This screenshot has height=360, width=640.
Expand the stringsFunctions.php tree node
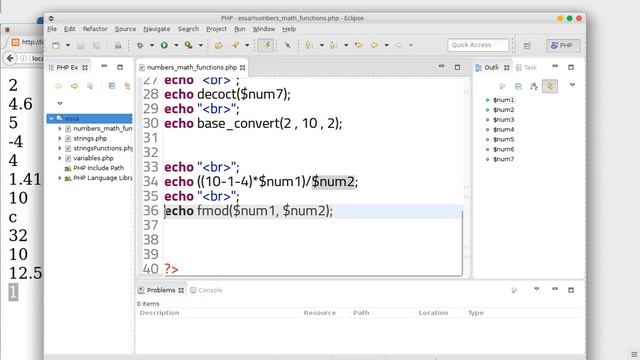(60, 149)
